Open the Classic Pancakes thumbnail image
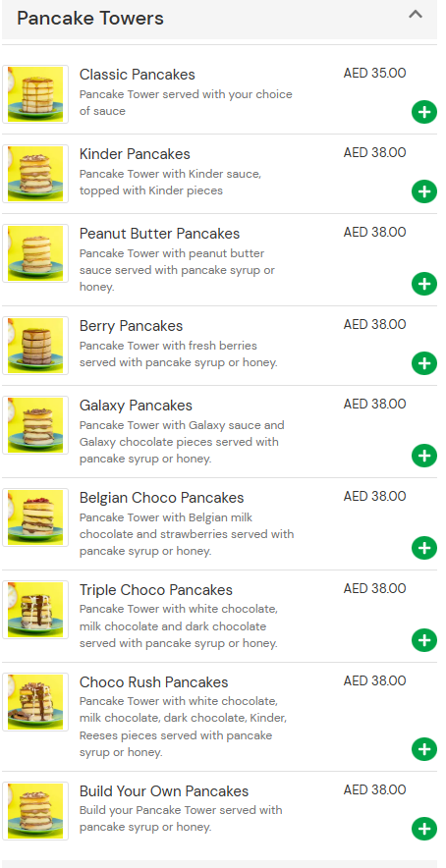The height and width of the screenshot is (868, 446). 35,94
